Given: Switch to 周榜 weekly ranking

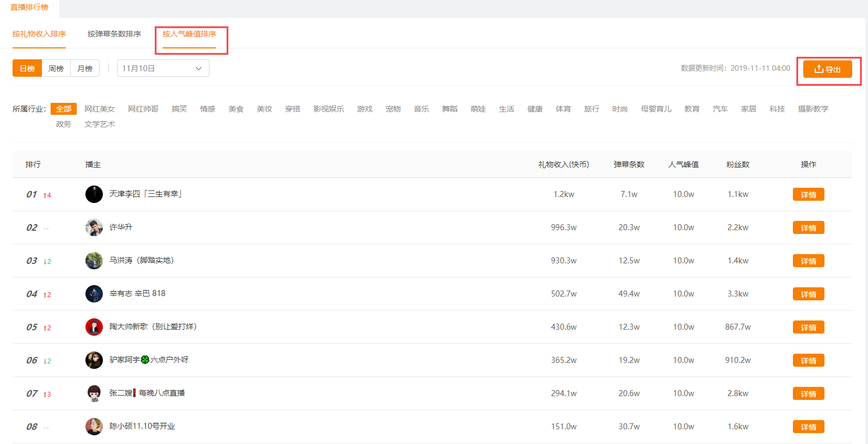Looking at the screenshot, I should tap(56, 69).
